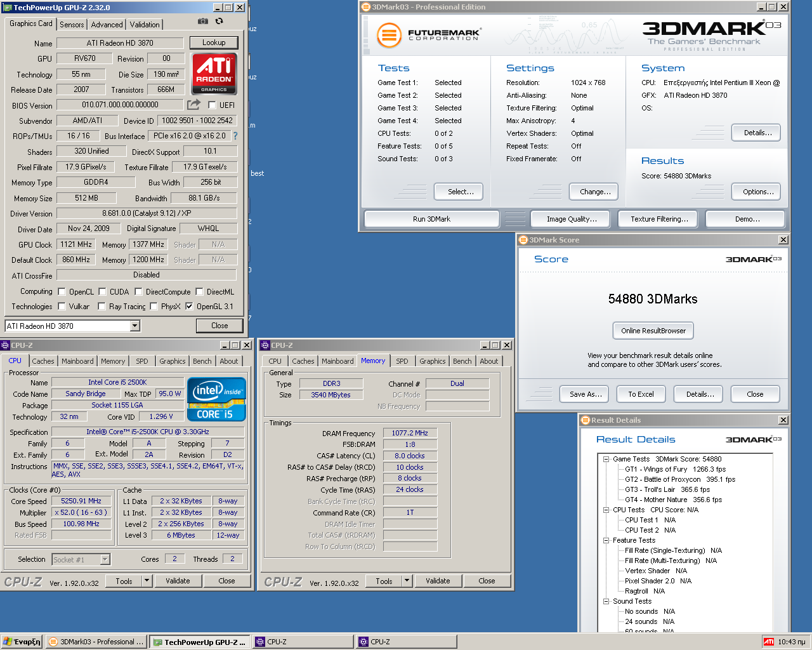This screenshot has height=650, width=812.
Task: Toggle the DirectML checkbox
Action: (x=199, y=292)
